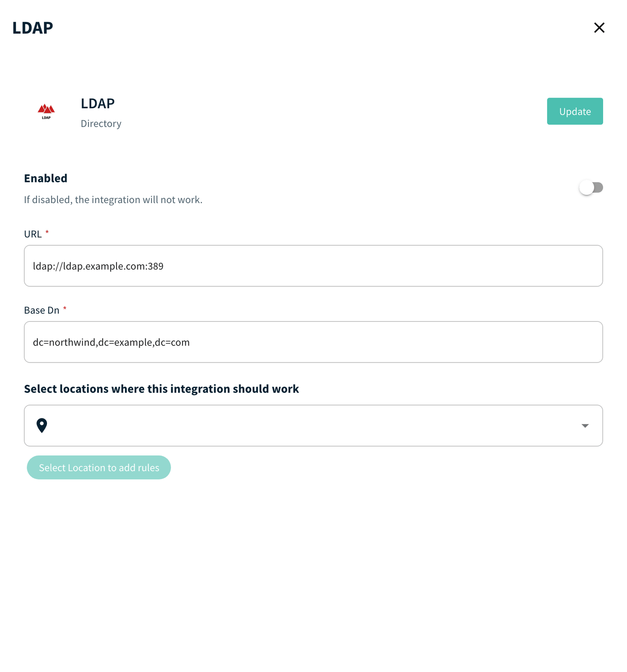Click the URL field label
This screenshot has height=672, width=627.
pyautogui.click(x=33, y=234)
